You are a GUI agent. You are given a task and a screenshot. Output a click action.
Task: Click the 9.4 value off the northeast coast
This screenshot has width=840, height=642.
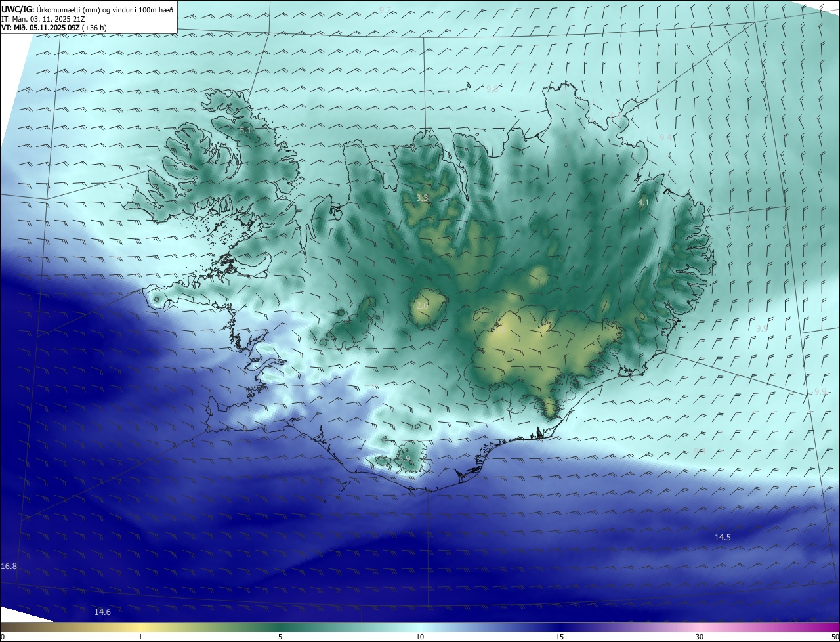coord(665,137)
